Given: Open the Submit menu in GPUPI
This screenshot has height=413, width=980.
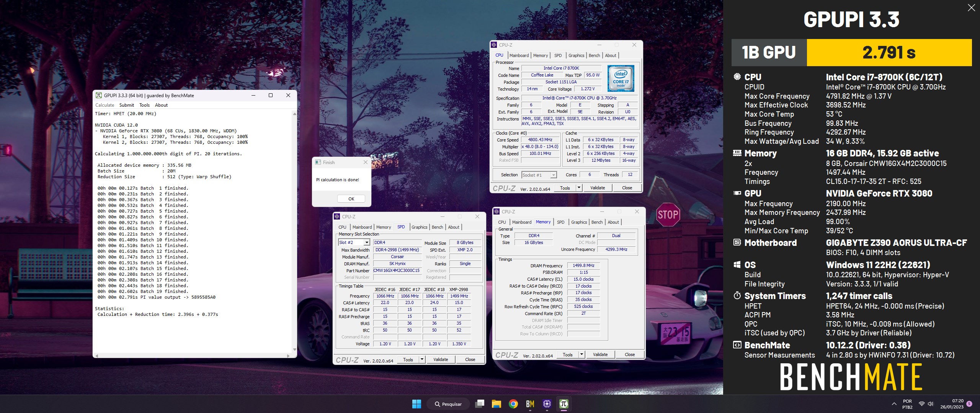Looking at the screenshot, I should 126,105.
